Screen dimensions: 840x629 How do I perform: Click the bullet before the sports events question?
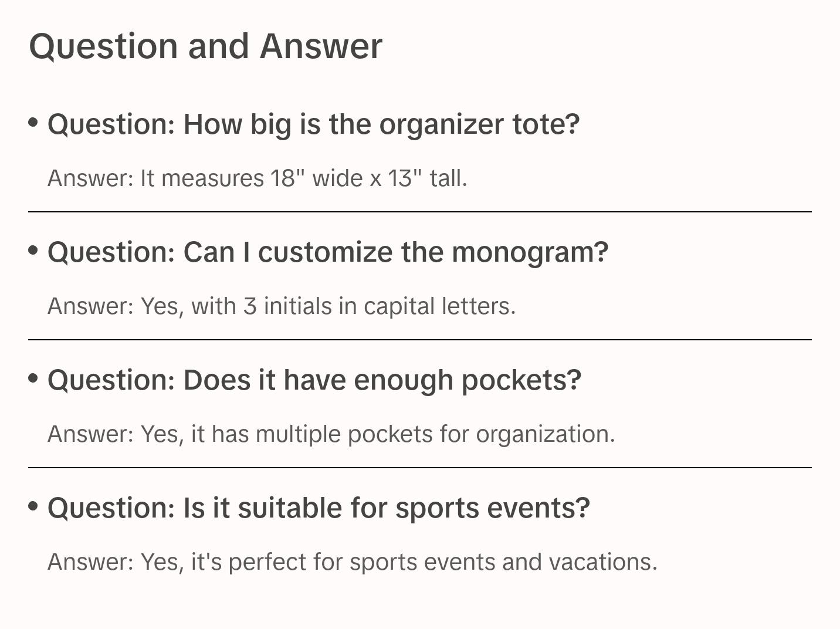(33, 506)
